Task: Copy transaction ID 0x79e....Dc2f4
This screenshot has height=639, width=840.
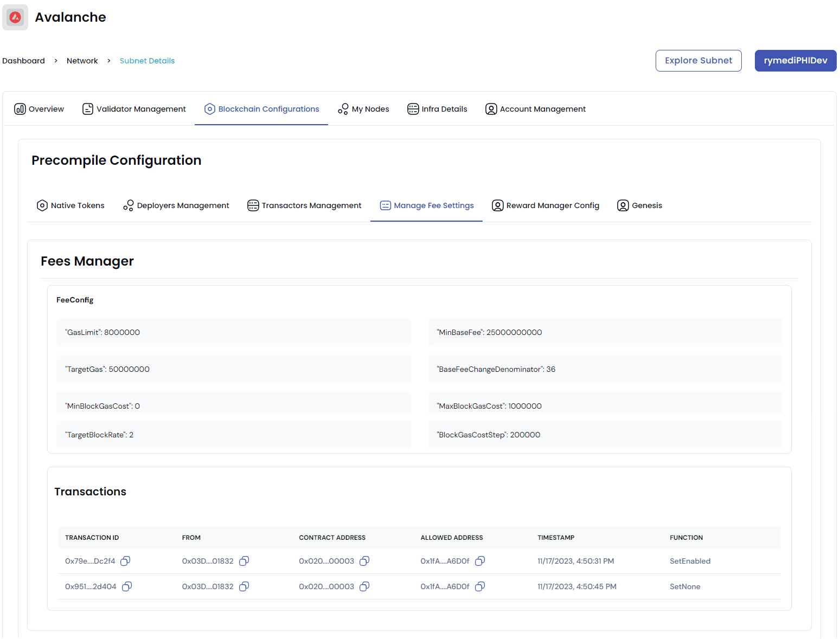Action: 125,561
